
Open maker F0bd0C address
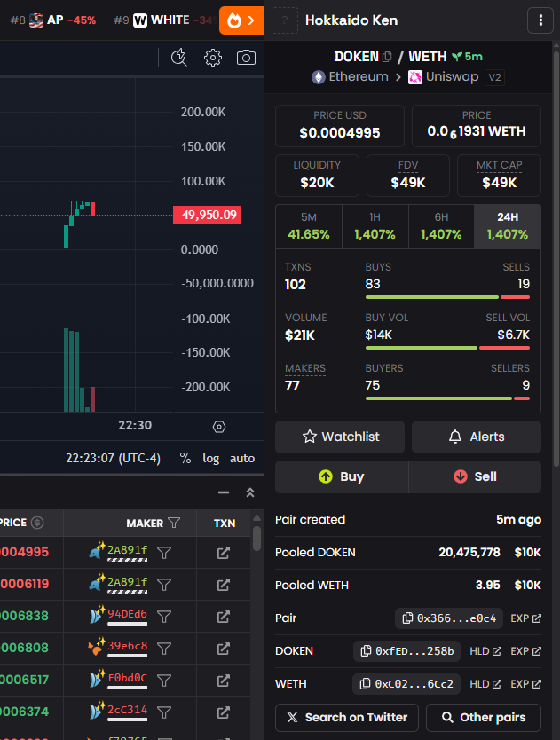tap(127, 678)
